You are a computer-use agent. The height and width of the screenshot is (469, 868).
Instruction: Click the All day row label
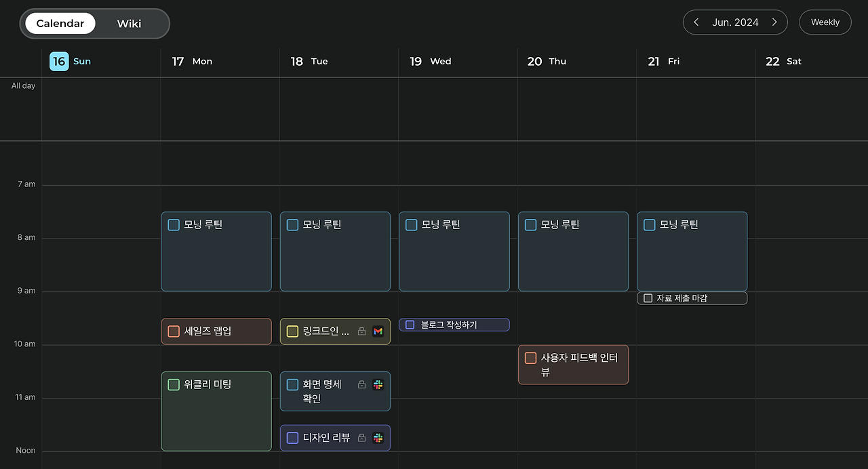pos(23,86)
